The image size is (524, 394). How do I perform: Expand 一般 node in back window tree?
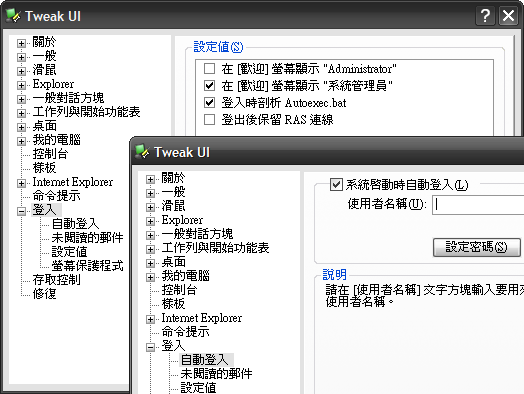point(21,57)
